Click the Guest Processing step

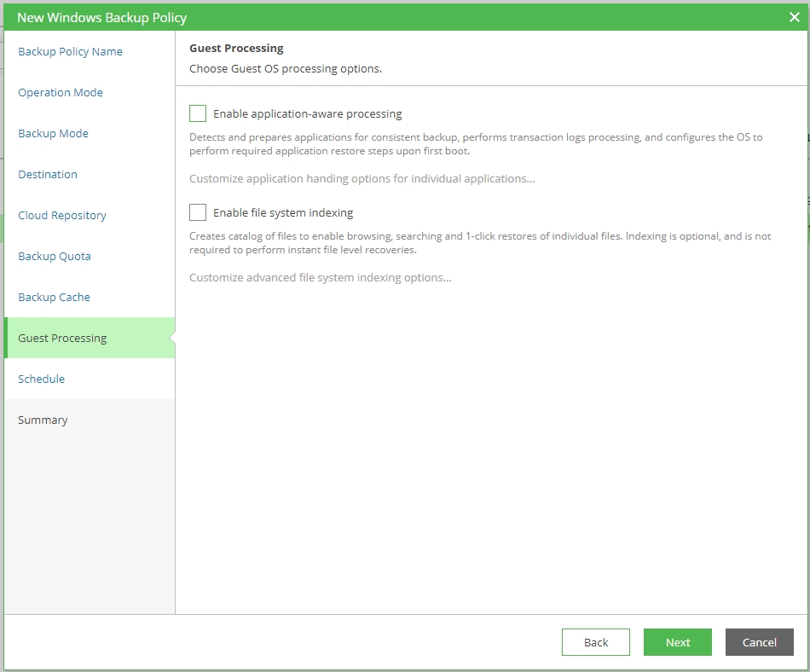(62, 338)
